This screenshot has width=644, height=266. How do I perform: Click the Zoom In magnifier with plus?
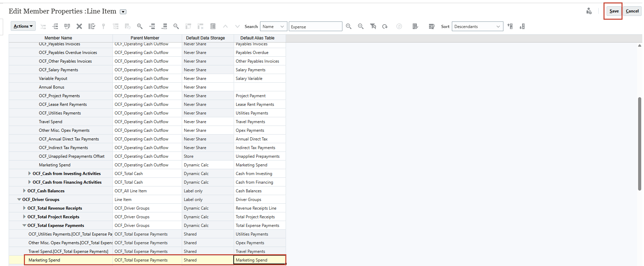[x=140, y=26]
